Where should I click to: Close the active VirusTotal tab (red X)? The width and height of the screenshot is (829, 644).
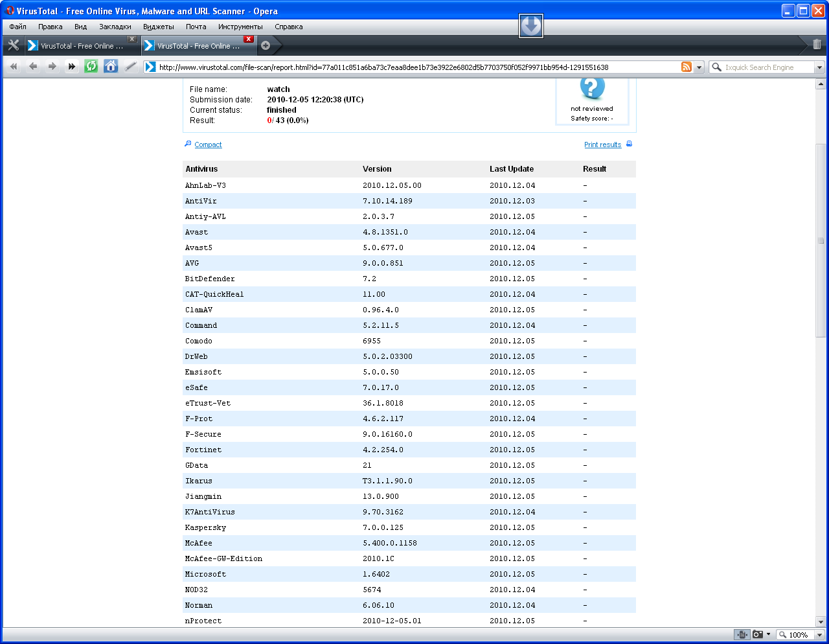[248, 39]
